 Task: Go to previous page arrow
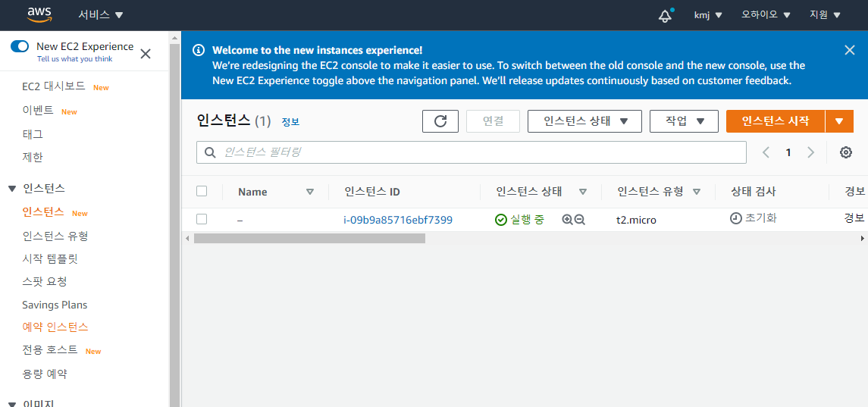tap(766, 152)
